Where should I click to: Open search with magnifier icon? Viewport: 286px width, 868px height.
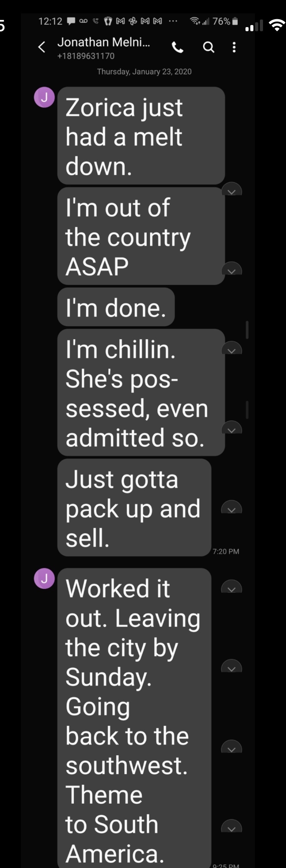click(x=209, y=47)
